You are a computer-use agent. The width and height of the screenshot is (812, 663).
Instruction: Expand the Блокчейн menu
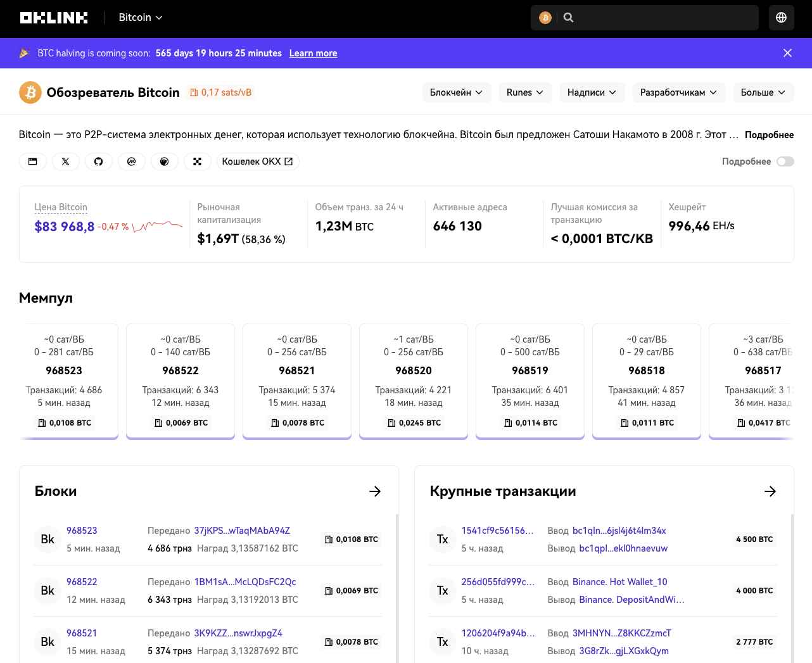456,92
